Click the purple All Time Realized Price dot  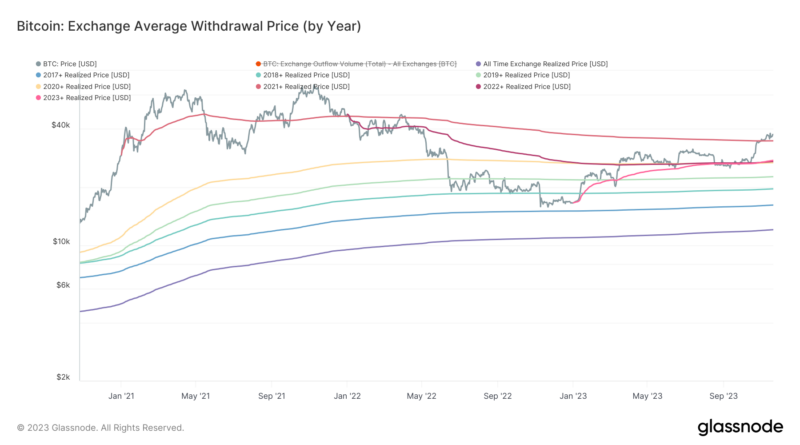coord(478,64)
